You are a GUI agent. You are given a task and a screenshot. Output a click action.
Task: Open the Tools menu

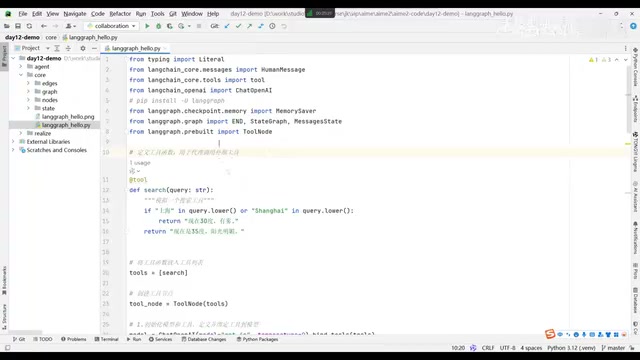(158, 13)
